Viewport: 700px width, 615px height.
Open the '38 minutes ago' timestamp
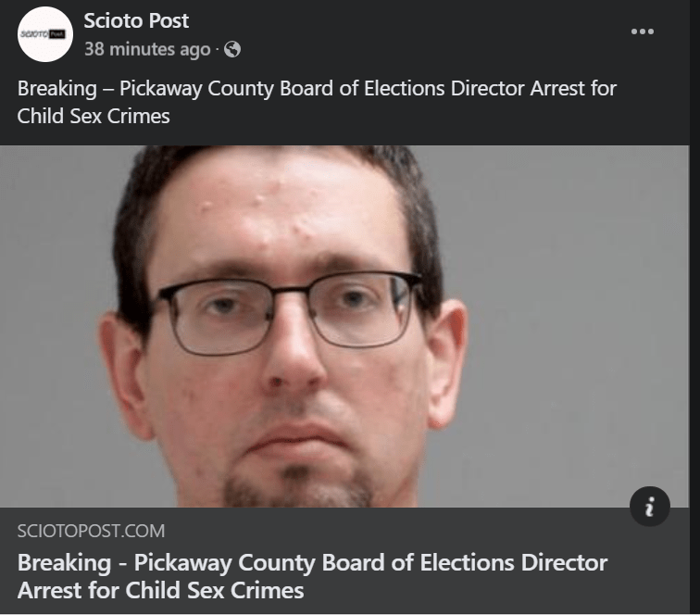click(x=147, y=49)
